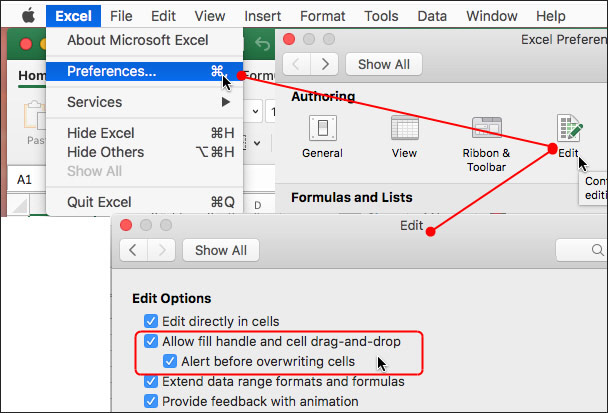Toggle Edit directly in cells checkbox
608x413 pixels.
point(151,321)
